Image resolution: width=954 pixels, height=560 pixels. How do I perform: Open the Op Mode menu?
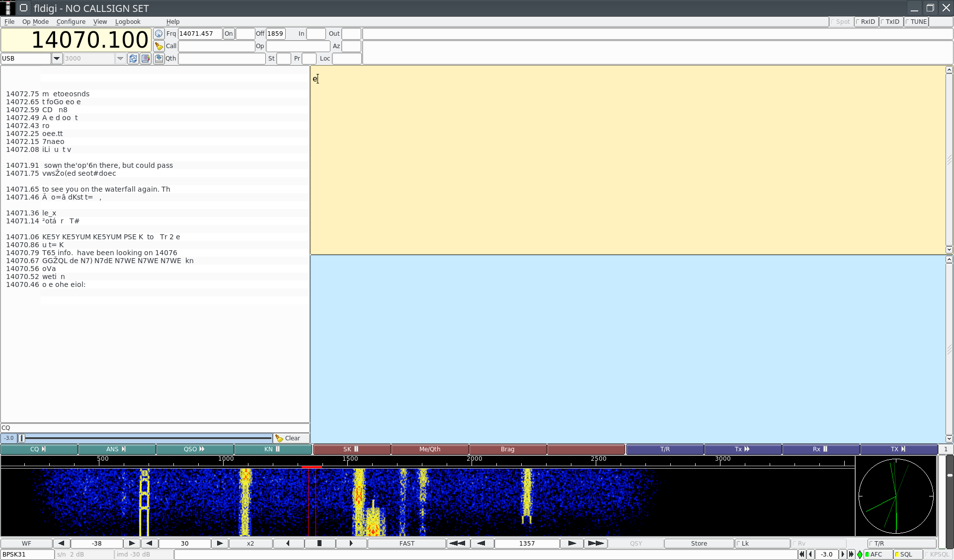(35, 22)
